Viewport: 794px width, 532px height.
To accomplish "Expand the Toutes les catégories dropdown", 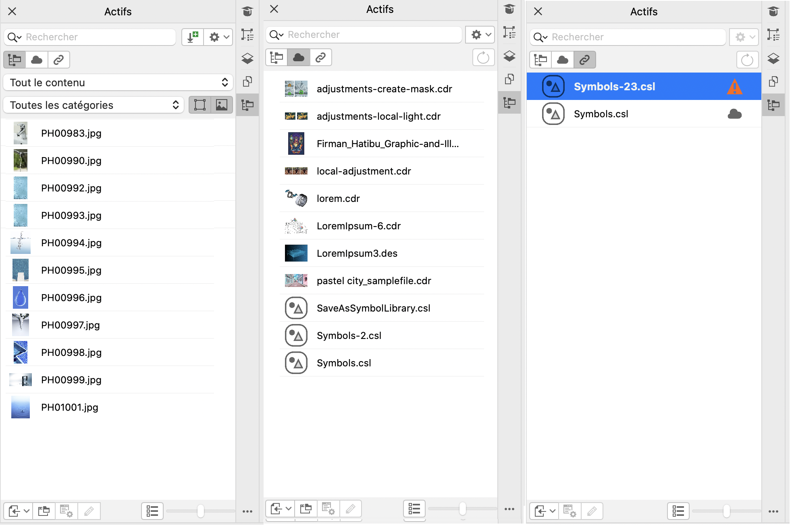I will (94, 105).
